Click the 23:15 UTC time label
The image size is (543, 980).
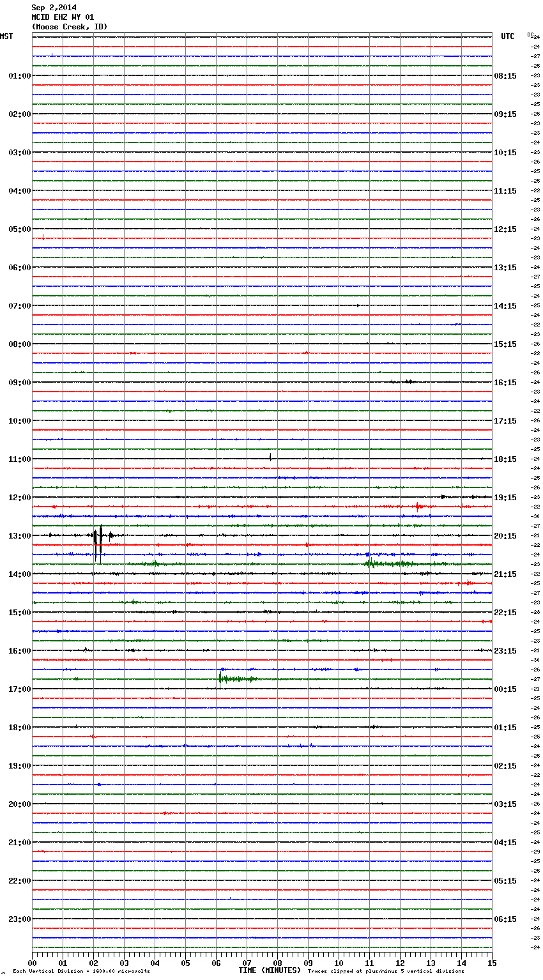click(505, 651)
